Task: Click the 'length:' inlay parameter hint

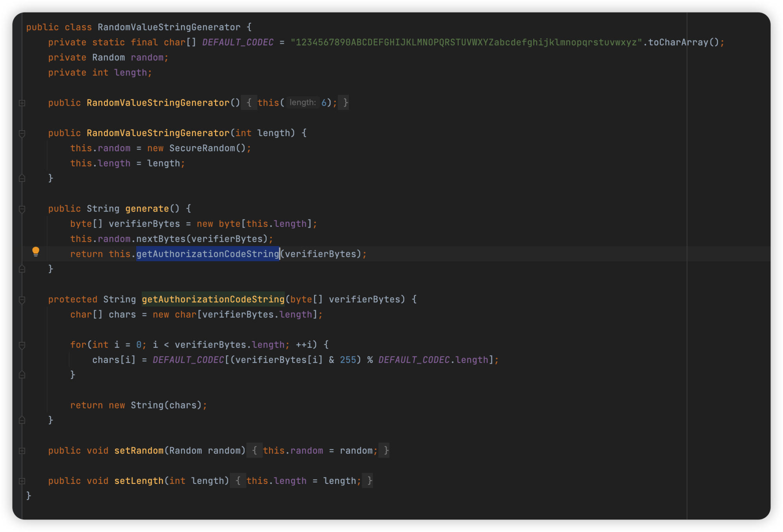Action: click(302, 102)
